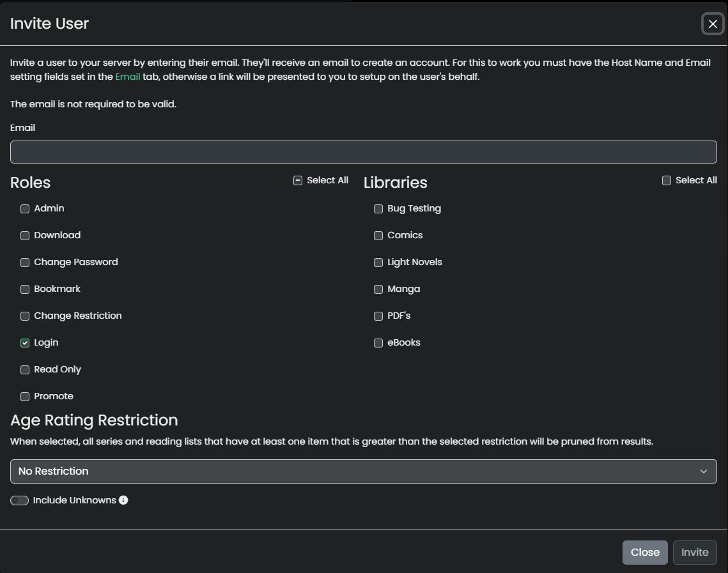This screenshot has width=728, height=573.
Task: Click the Email input field
Action: tap(363, 152)
